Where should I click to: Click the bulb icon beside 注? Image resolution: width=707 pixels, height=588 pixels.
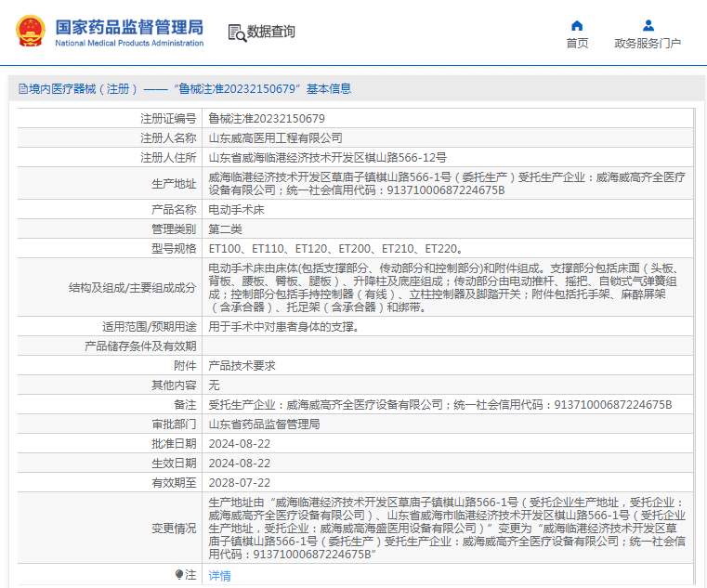179,574
